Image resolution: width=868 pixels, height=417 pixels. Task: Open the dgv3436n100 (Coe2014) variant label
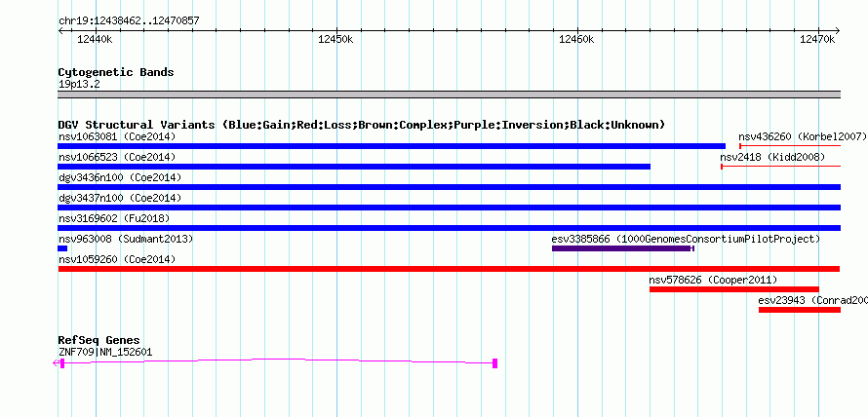click(120, 177)
